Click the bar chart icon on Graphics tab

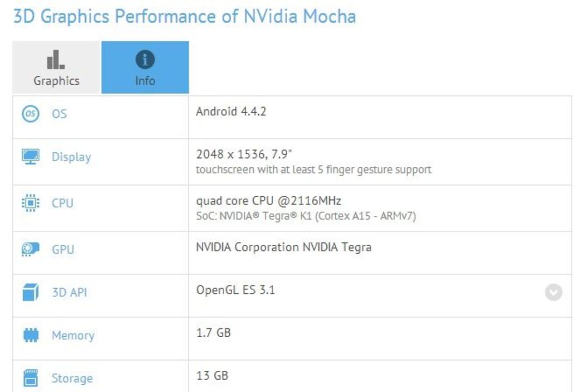click(55, 60)
